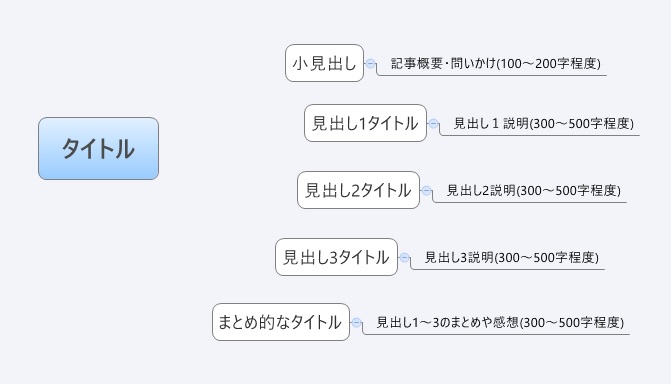671x384 pixels.
Task: Hide the 見出し3説明 child via minus icon
Action: click(x=404, y=258)
